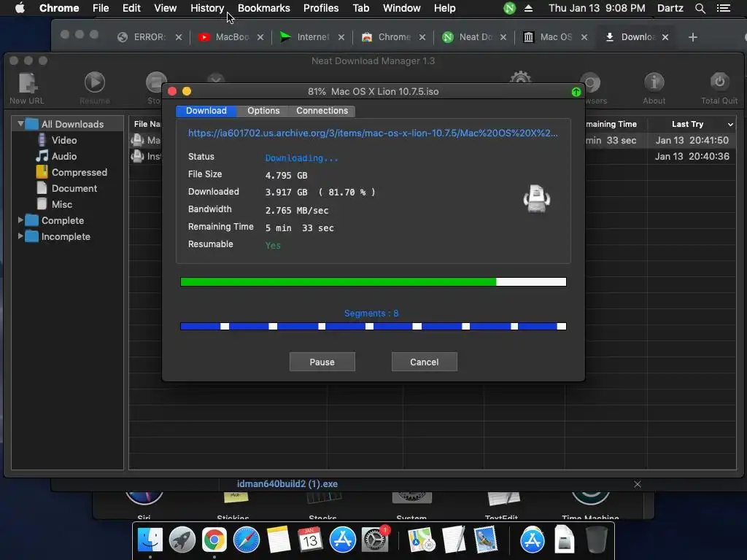Open the Control Center list icon
The image size is (747, 560).
[x=723, y=8]
